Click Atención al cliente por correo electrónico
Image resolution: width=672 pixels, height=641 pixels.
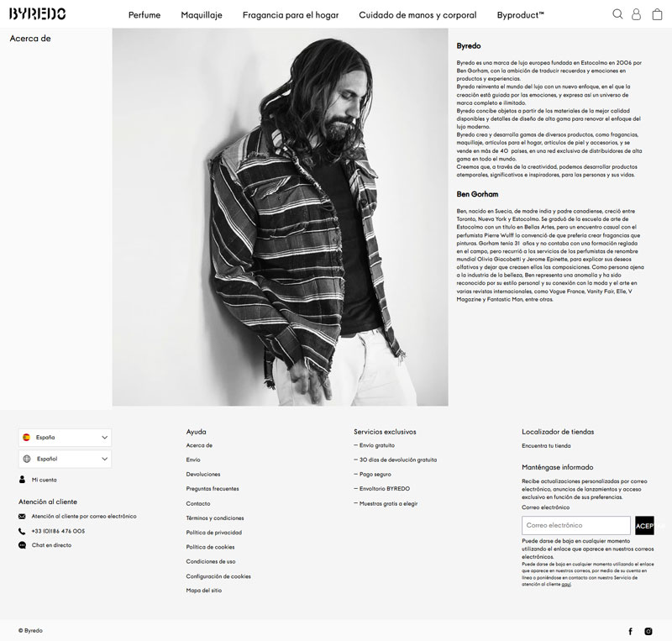pyautogui.click(x=84, y=516)
